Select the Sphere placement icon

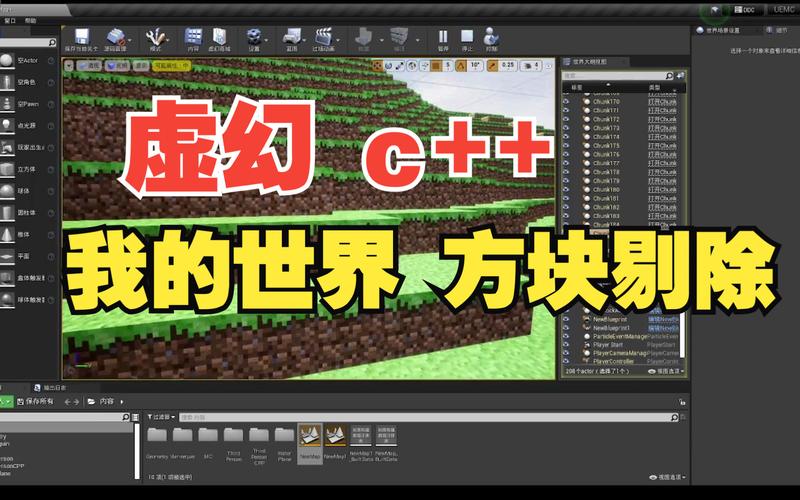(7, 191)
